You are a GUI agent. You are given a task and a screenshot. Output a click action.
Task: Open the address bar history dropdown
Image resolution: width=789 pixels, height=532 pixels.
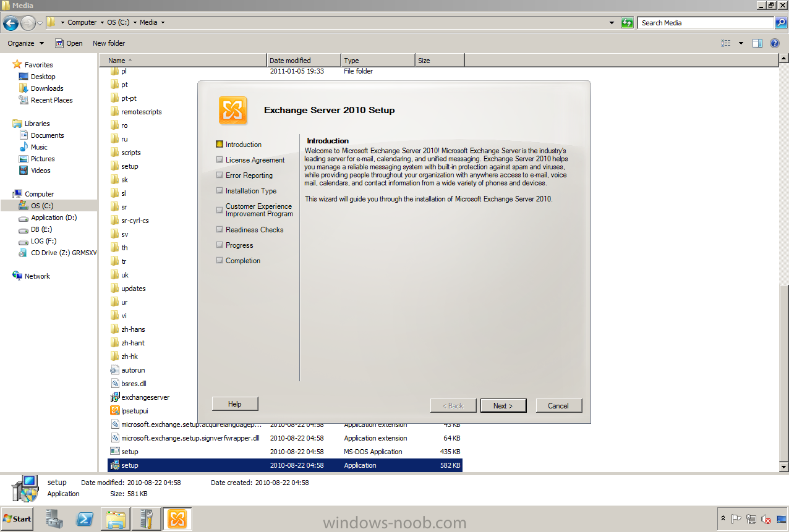612,23
